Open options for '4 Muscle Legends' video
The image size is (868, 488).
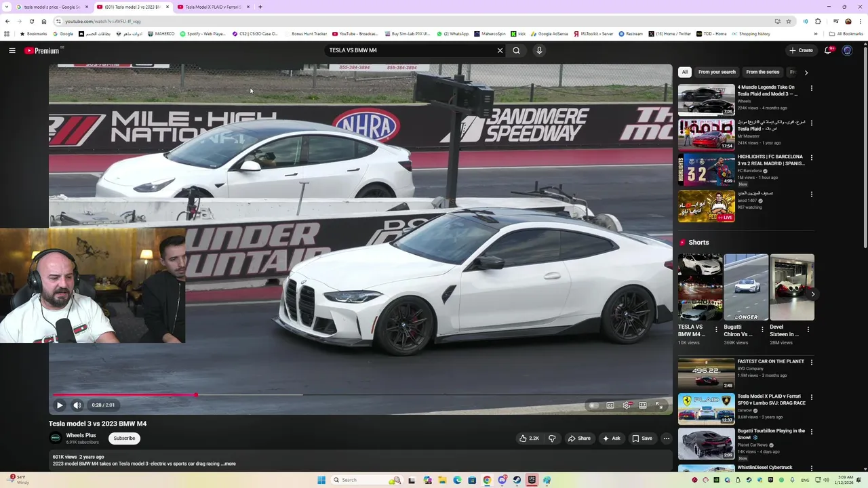point(811,88)
